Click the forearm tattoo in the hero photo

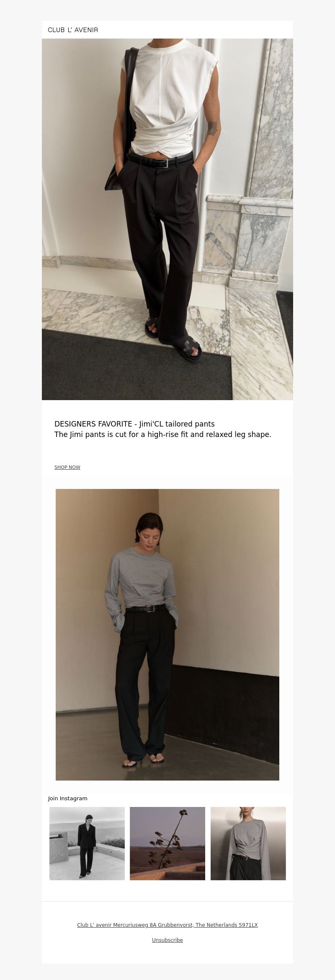[213, 128]
